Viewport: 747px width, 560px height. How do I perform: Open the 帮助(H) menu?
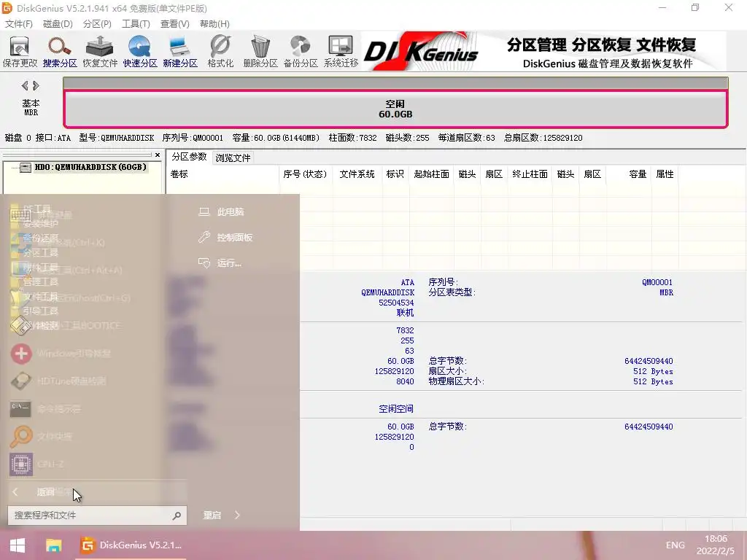214,24
